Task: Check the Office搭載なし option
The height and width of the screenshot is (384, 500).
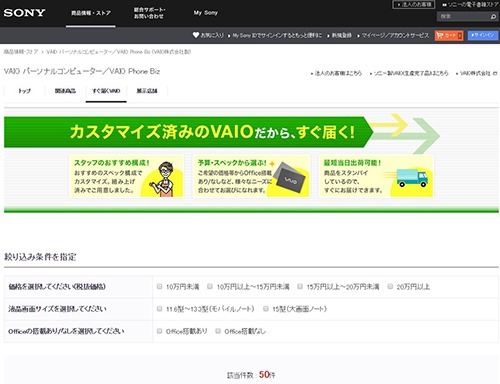Action: 218,331
